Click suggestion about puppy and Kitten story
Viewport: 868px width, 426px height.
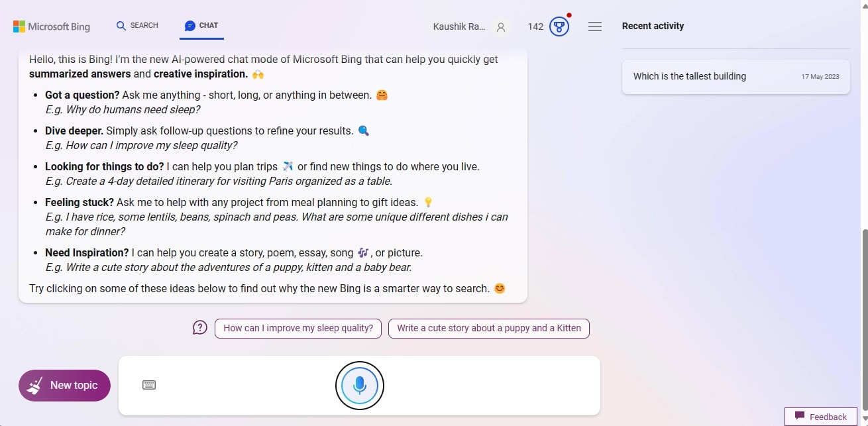[488, 328]
